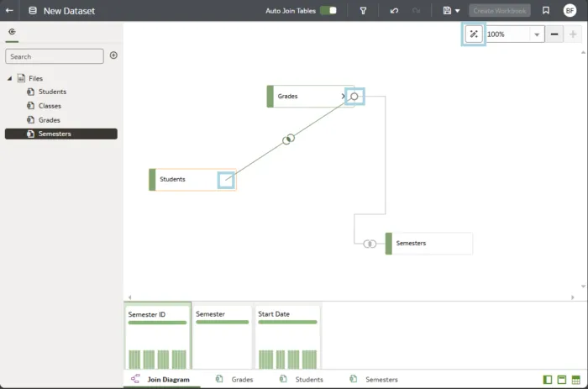Click the auto-arrange diagram wand icon
Viewport: 588px width, 389px height.
(x=474, y=34)
